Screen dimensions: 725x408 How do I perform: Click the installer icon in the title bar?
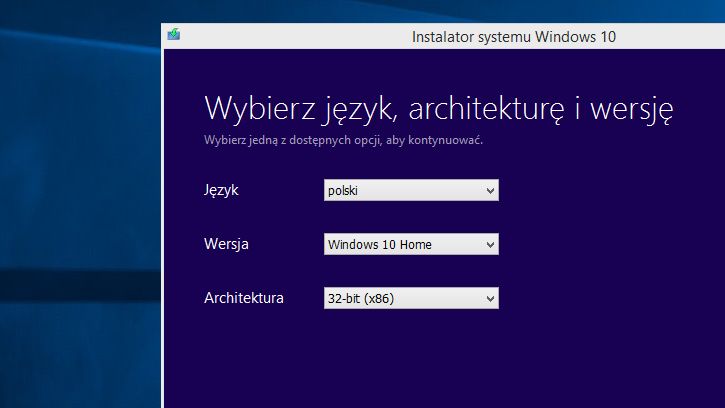[x=174, y=34]
